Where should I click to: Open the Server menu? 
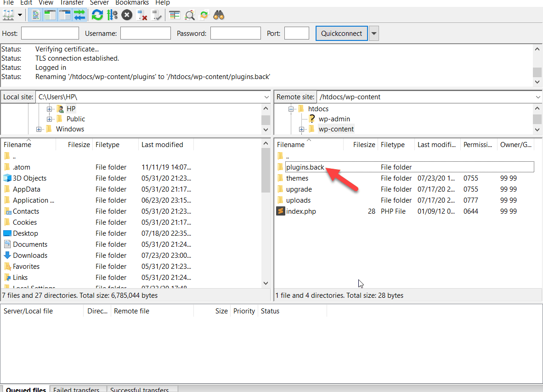[99, 3]
